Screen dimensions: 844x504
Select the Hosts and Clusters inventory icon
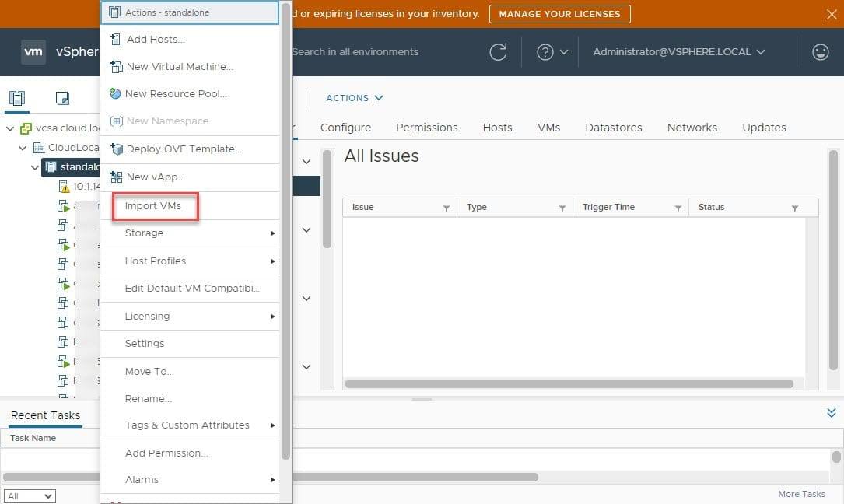[17, 98]
